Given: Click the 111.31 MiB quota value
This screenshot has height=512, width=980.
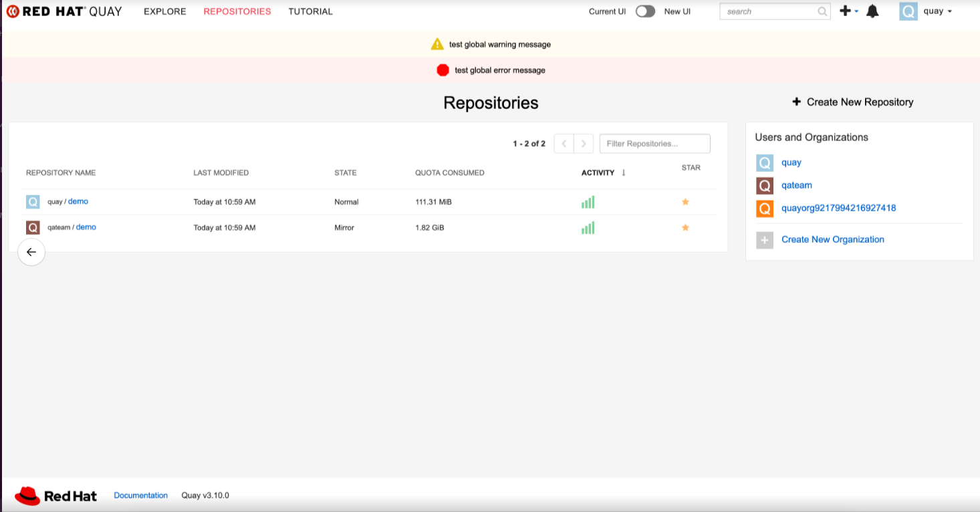Looking at the screenshot, I should click(x=434, y=202).
